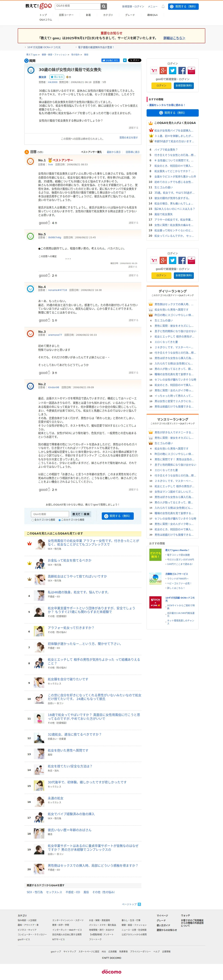Click good thumbs-up on answer No.4
Viewport: 223px width, 980px height.
[x=44, y=320]
